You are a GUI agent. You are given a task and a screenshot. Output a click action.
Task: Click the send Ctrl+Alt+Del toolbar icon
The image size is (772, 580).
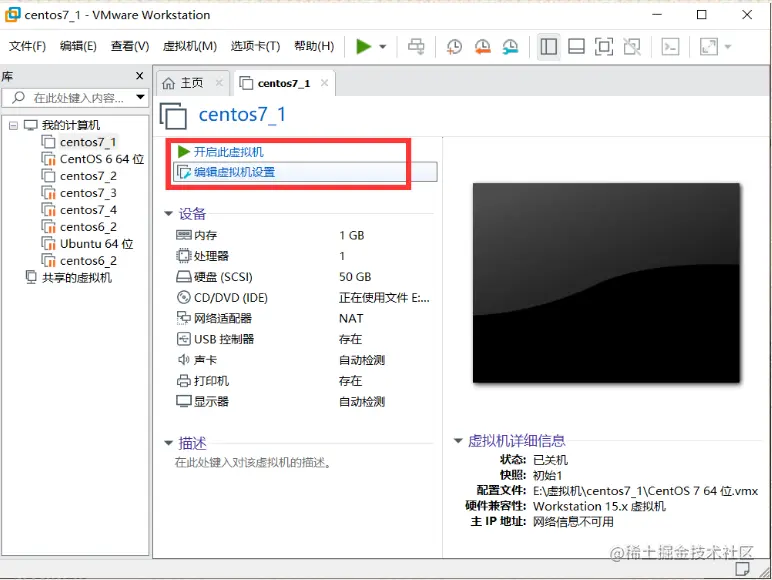(416, 47)
